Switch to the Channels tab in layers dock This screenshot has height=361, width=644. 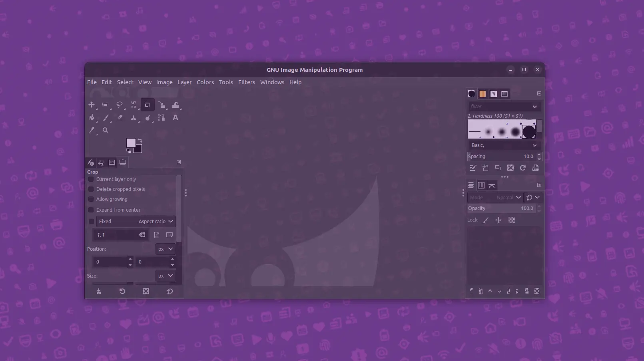coord(481,185)
